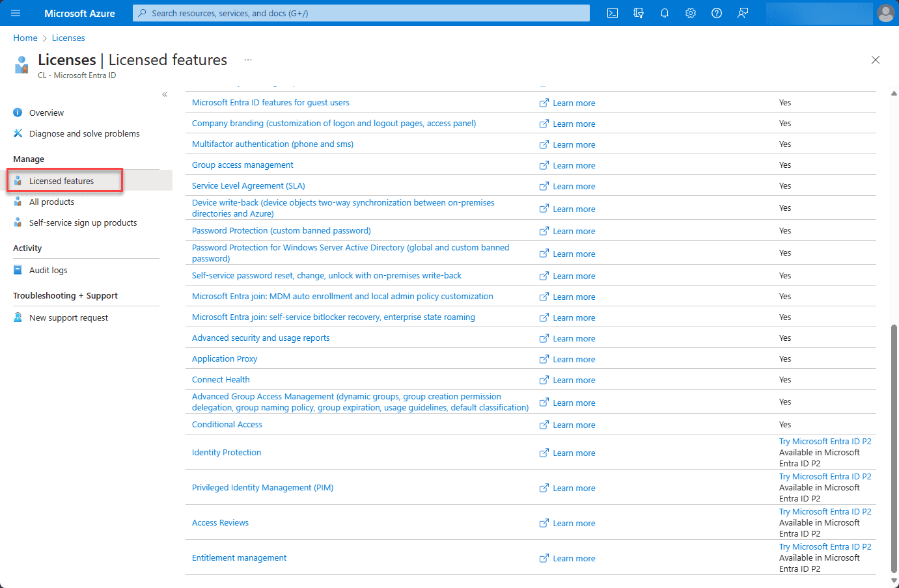899x588 pixels.
Task: Open the Feedback icon in top bar
Action: pos(743,13)
